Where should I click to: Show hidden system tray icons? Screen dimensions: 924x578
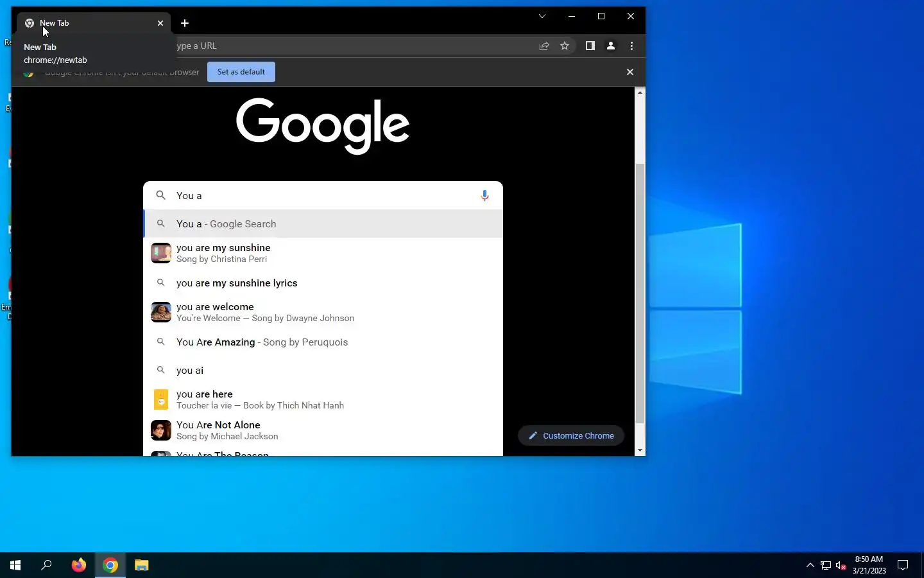(x=810, y=565)
